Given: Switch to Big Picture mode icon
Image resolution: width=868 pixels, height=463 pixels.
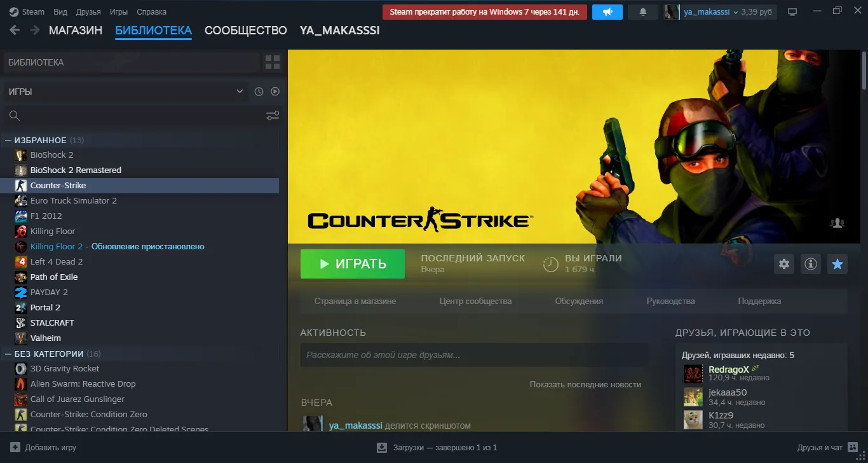Looking at the screenshot, I should tap(792, 12).
